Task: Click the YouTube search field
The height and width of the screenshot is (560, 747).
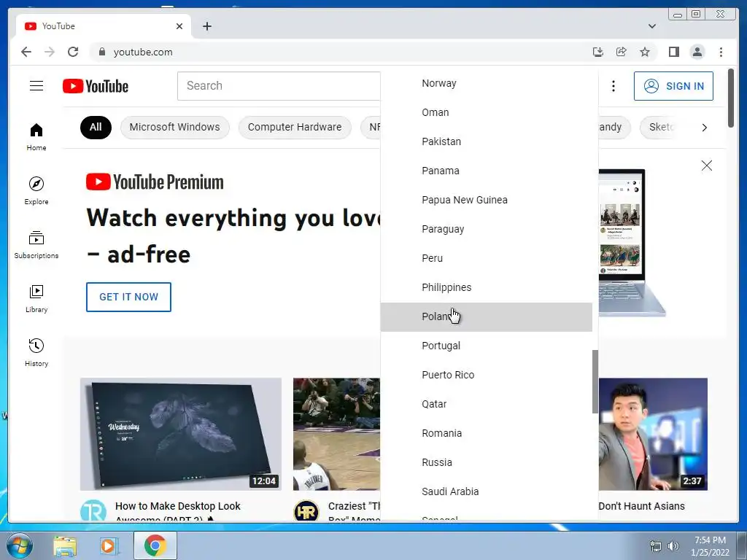Action: 279,86
